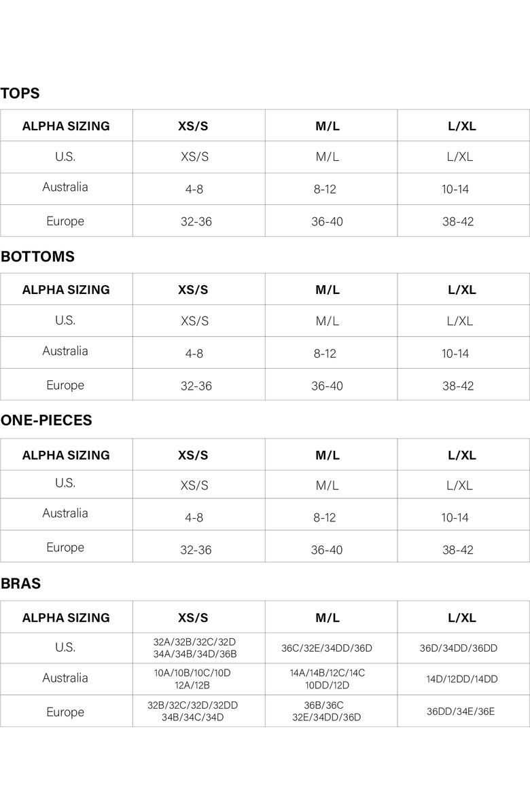Select Australia 4-8 cell in BOTTOMS table
The image size is (530, 812).
(x=194, y=354)
